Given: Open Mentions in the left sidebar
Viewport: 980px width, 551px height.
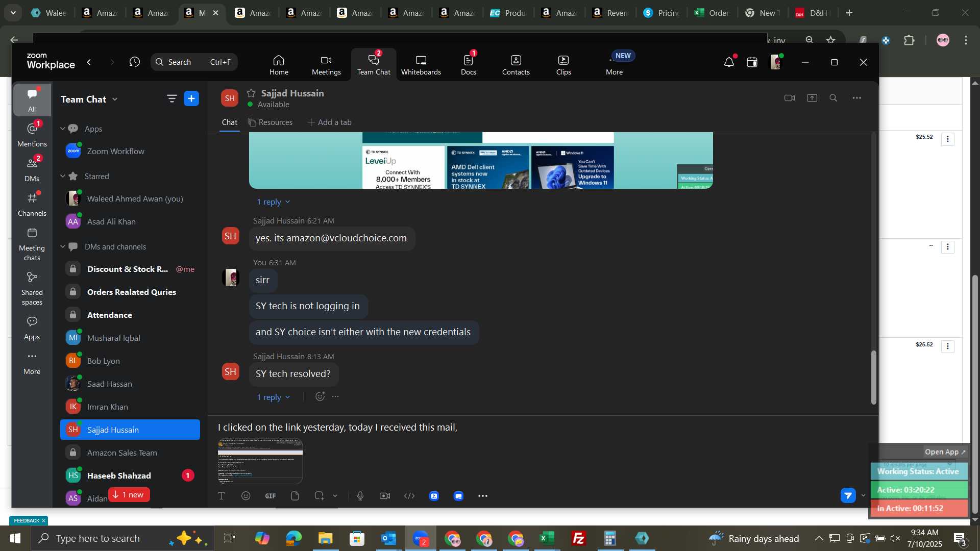Looking at the screenshot, I should pyautogui.click(x=32, y=135).
